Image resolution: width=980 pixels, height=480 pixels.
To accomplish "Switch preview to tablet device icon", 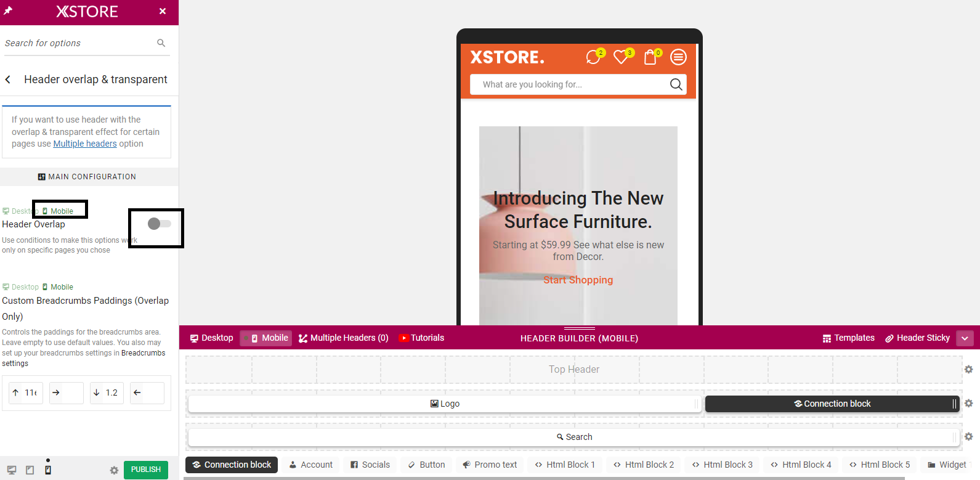I will [30, 470].
